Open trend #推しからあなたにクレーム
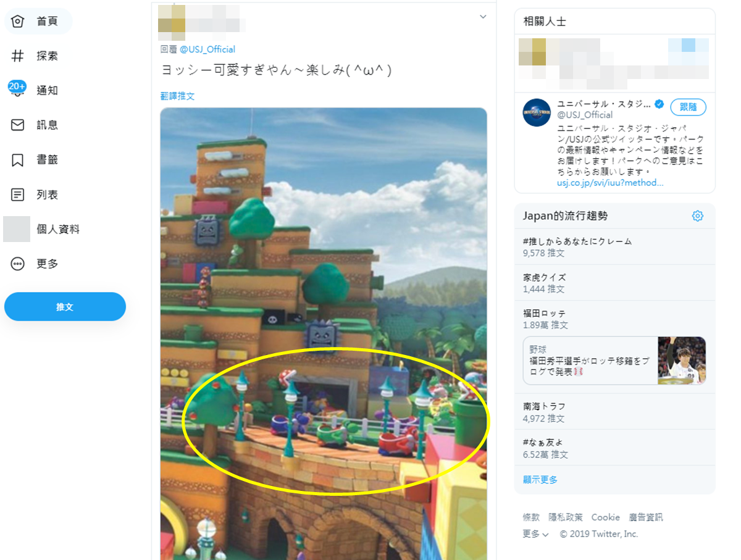Screen dimensions: 741x560 tap(615, 247)
